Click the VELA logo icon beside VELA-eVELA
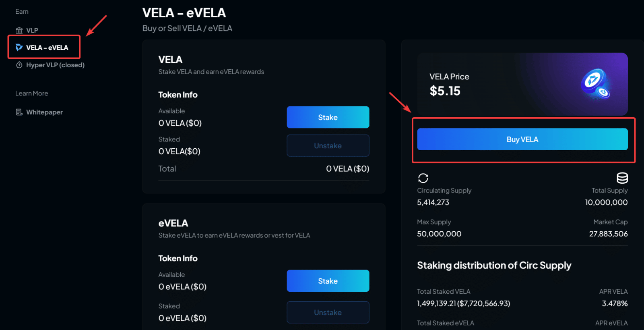 click(x=19, y=47)
